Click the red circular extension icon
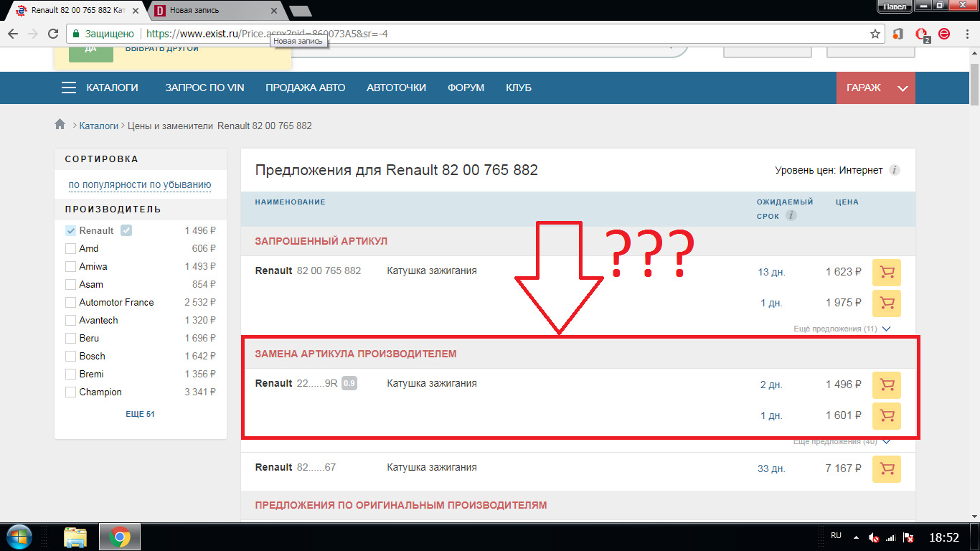The image size is (980, 551). pyautogui.click(x=944, y=34)
